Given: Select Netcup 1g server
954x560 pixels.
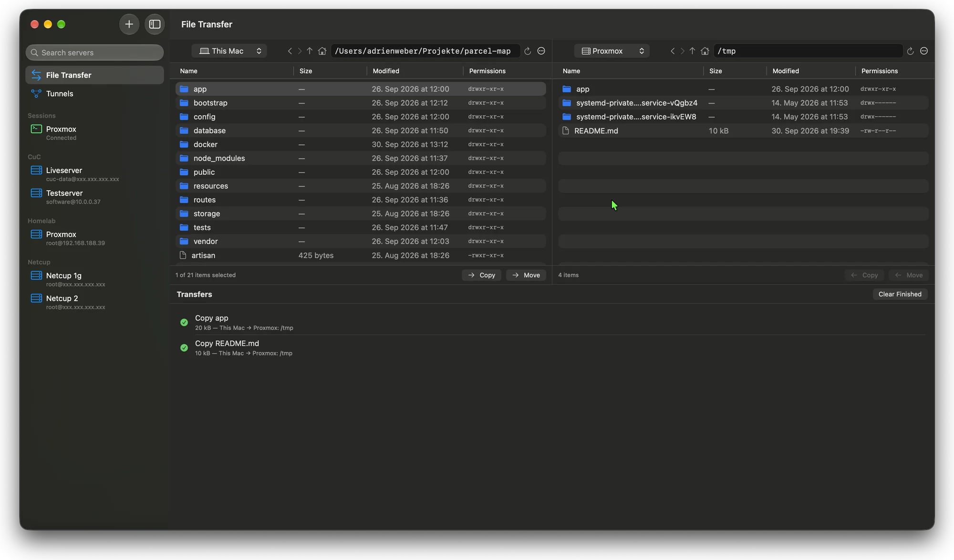Looking at the screenshot, I should click(x=94, y=279).
